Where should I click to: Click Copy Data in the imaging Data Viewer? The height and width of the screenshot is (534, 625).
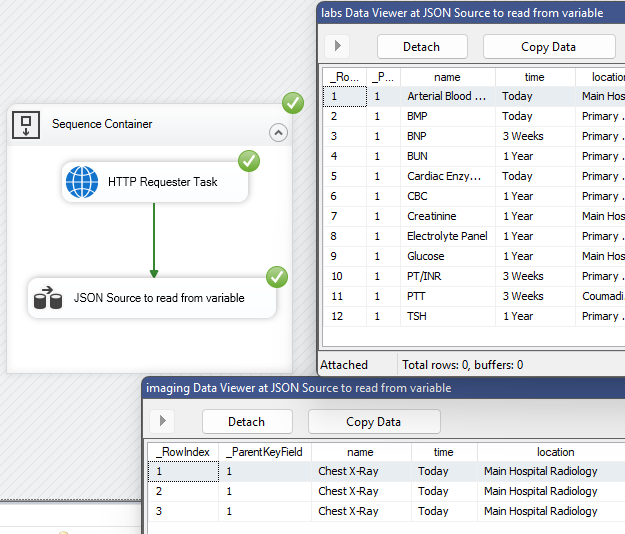[x=374, y=422]
